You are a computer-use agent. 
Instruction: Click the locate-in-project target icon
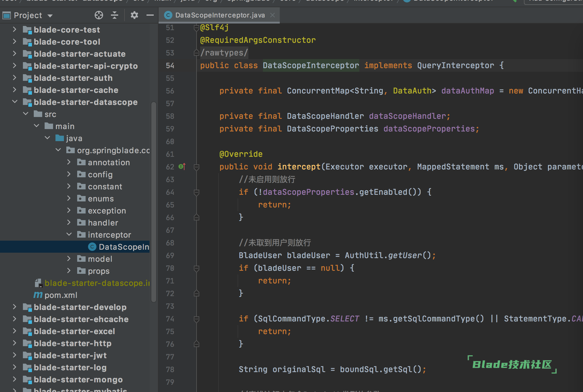tap(99, 15)
